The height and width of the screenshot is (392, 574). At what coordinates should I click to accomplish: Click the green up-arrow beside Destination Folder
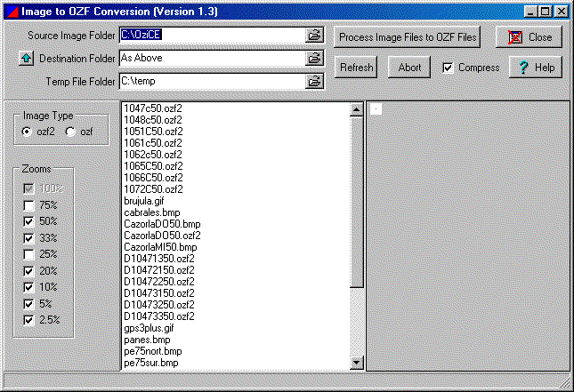coord(26,59)
